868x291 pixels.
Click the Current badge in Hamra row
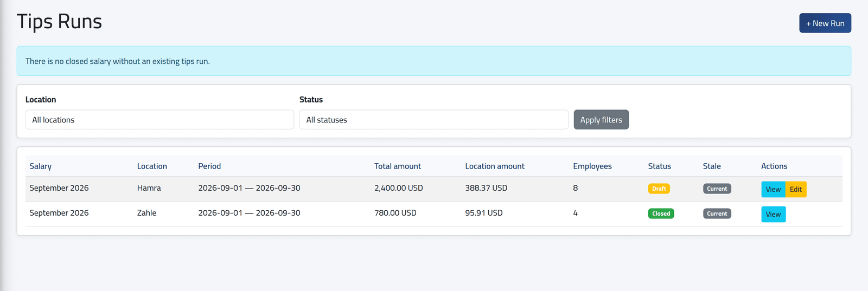tap(717, 189)
